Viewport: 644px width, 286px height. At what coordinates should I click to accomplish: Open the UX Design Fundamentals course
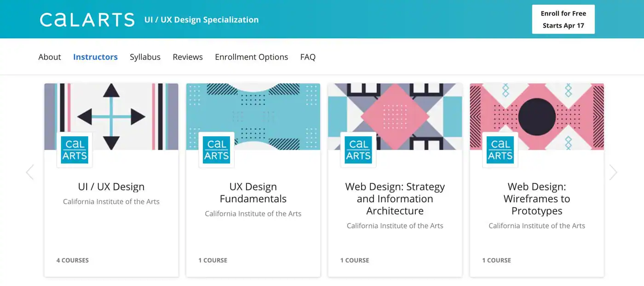(253, 192)
